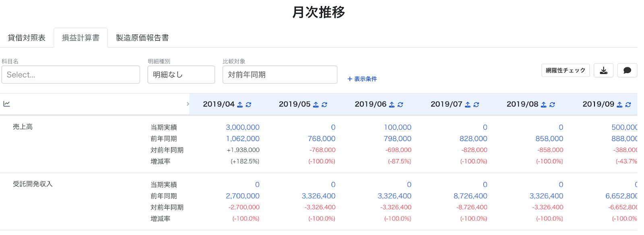The height and width of the screenshot is (235, 644).
Task: Click the 2019/05 column header
Action: coord(295,104)
